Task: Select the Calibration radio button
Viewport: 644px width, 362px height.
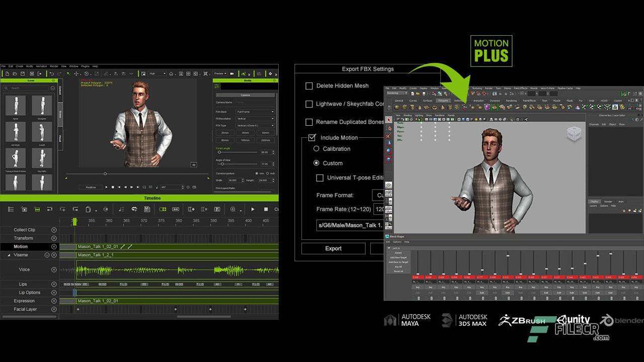Action: click(x=317, y=149)
